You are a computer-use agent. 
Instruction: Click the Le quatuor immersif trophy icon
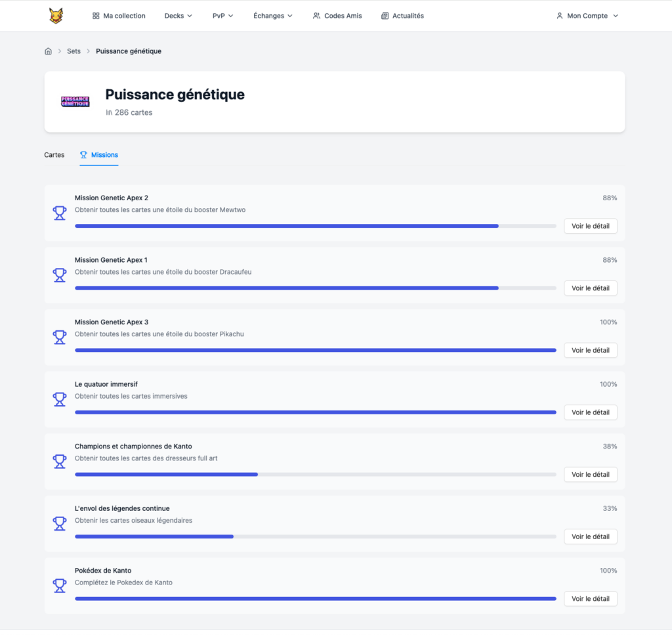point(60,400)
